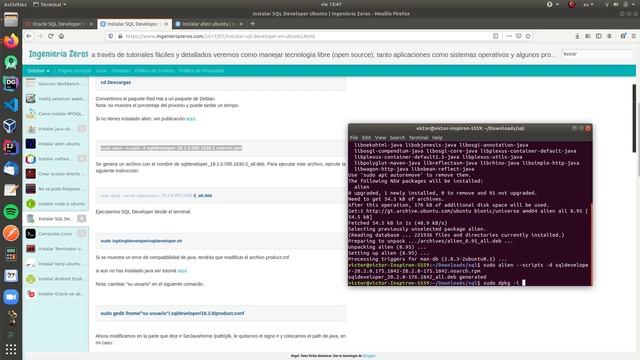The width and height of the screenshot is (640, 360).
Task: Show site security padlock info
Action: coord(120,36)
